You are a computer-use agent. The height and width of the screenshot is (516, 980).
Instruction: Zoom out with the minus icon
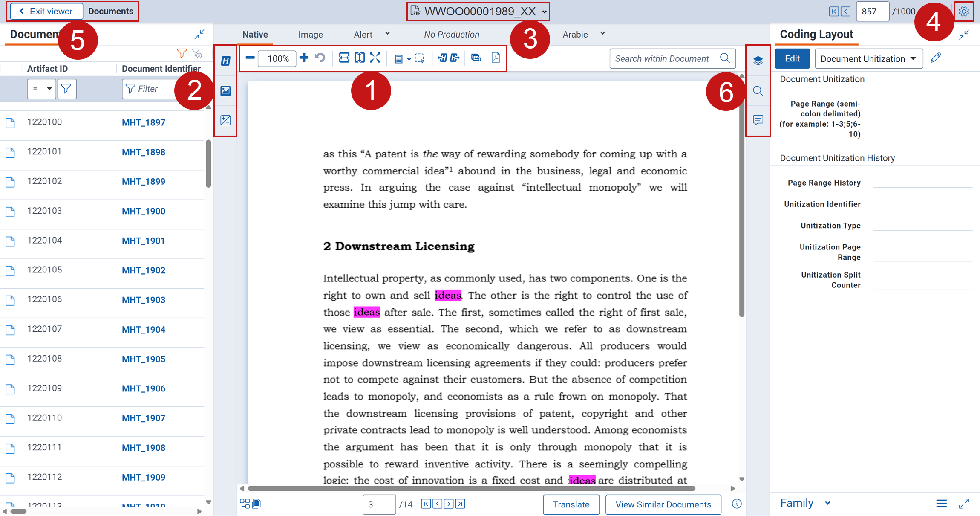point(250,58)
